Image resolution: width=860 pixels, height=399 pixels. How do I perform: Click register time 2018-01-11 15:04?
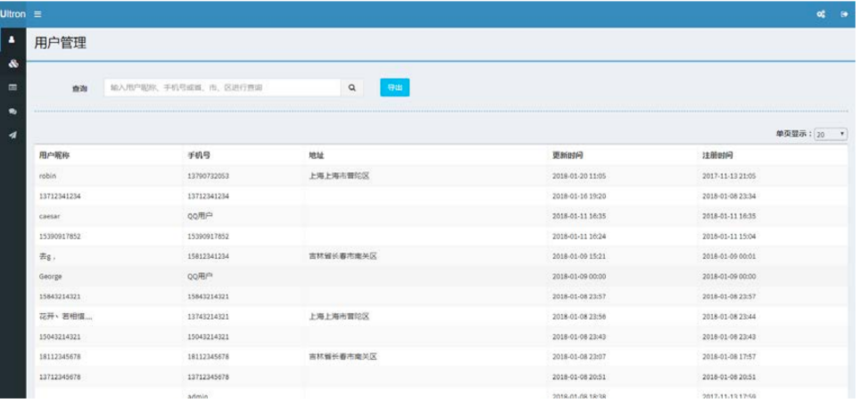[729, 237]
